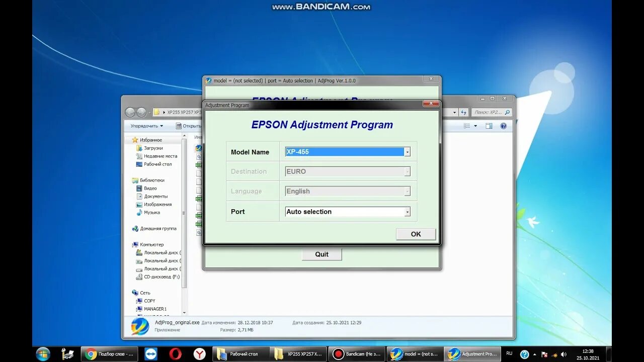Click the TeamViewer taskbar icon

pos(150,354)
